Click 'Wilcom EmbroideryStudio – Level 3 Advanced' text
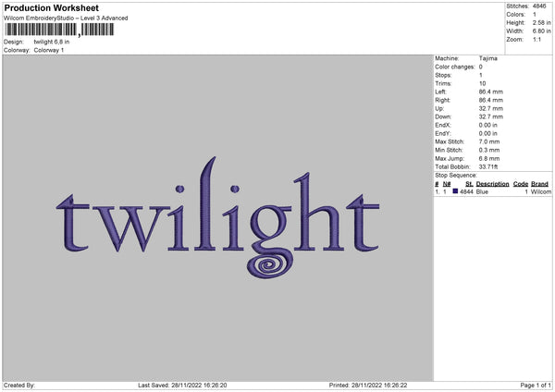The width and height of the screenshot is (555, 392). (66, 18)
